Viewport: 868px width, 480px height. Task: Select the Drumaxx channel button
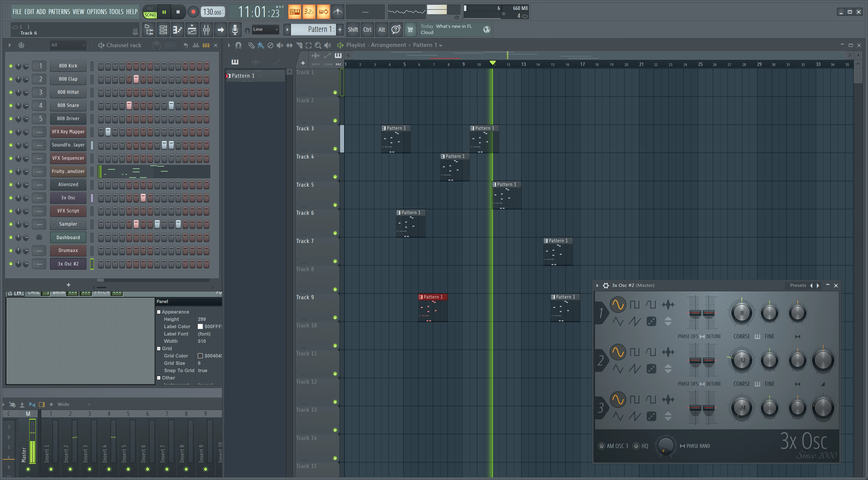tap(68, 251)
